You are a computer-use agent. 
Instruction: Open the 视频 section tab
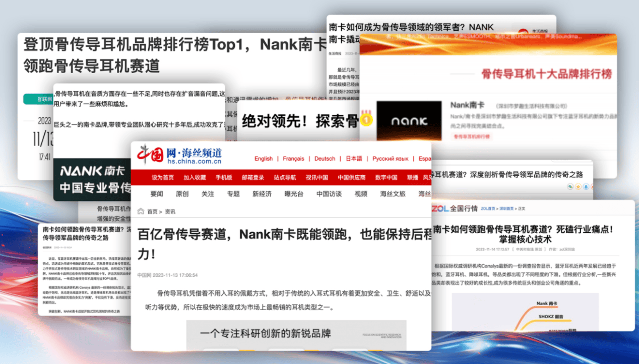[x=361, y=194]
